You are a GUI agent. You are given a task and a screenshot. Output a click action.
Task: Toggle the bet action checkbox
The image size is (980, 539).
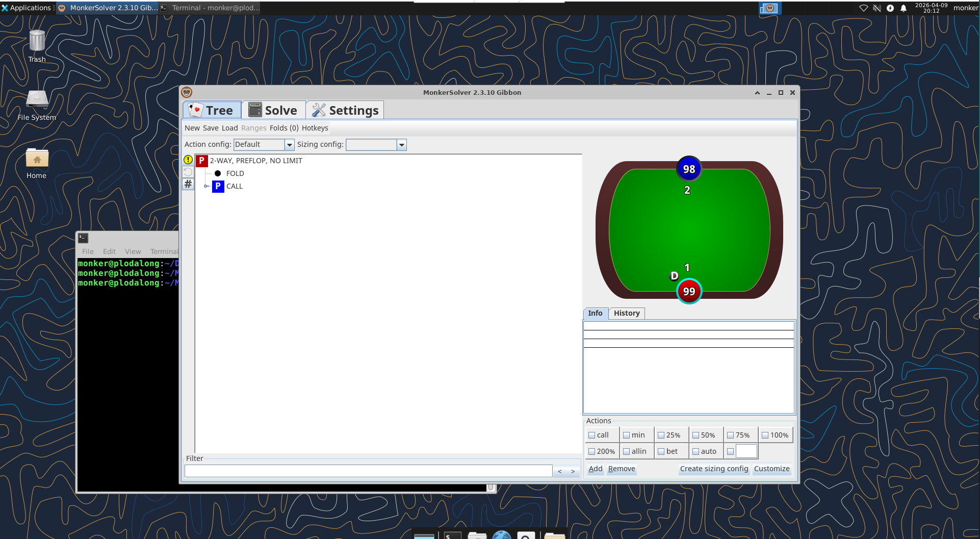(x=661, y=451)
